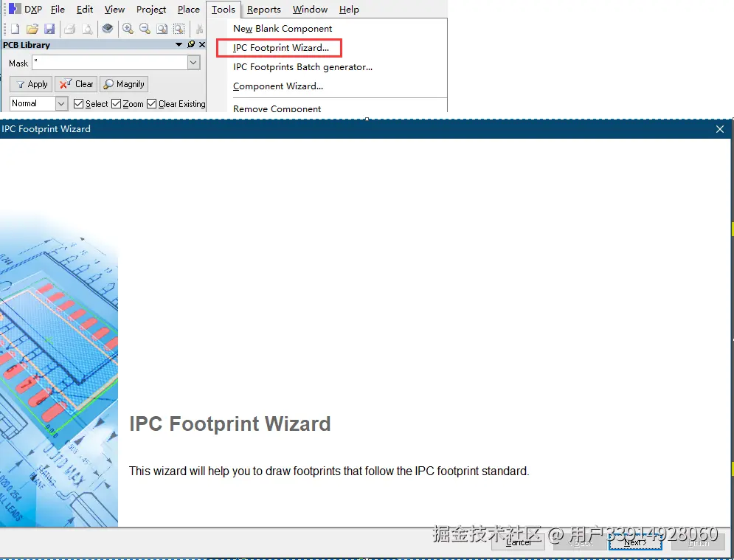Image resolution: width=734 pixels, height=560 pixels.
Task: Open the Place menu
Action: pos(189,10)
